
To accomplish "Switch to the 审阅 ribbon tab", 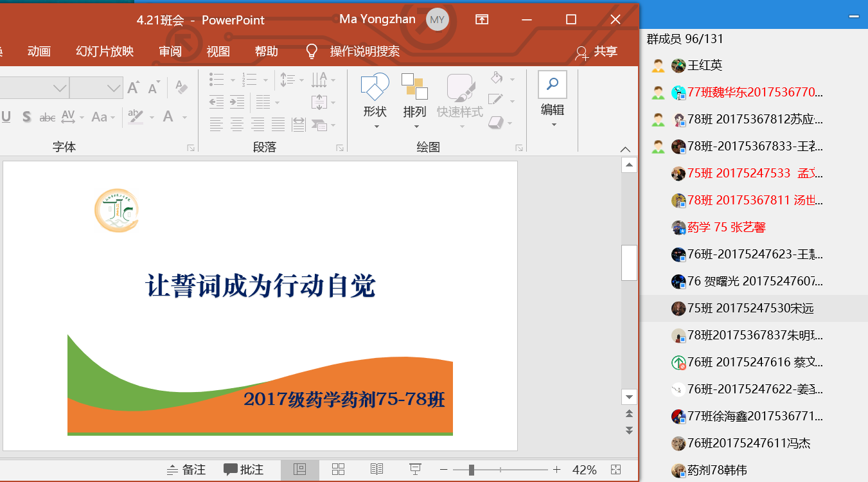I will click(170, 51).
